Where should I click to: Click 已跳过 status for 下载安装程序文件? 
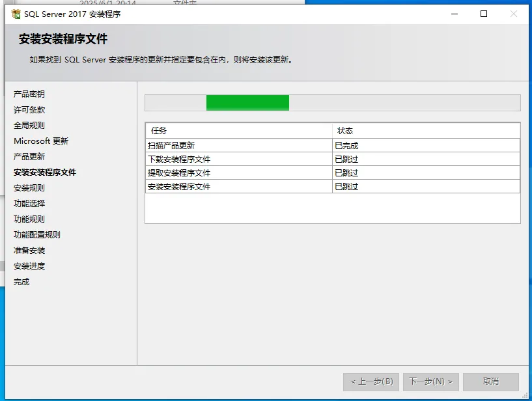426,159
